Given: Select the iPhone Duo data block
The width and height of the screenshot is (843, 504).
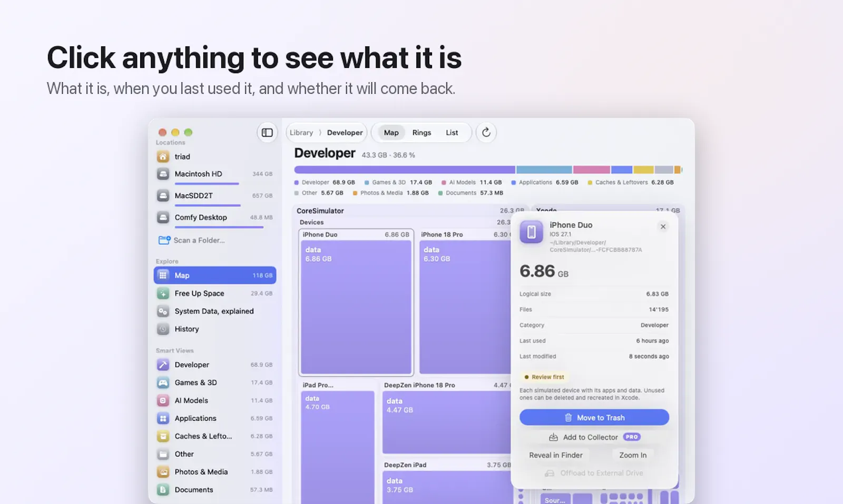Looking at the screenshot, I should coord(356,307).
